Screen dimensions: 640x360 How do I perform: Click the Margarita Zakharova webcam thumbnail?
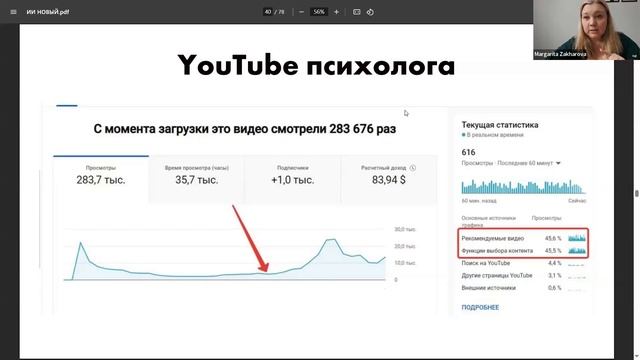coord(587,30)
